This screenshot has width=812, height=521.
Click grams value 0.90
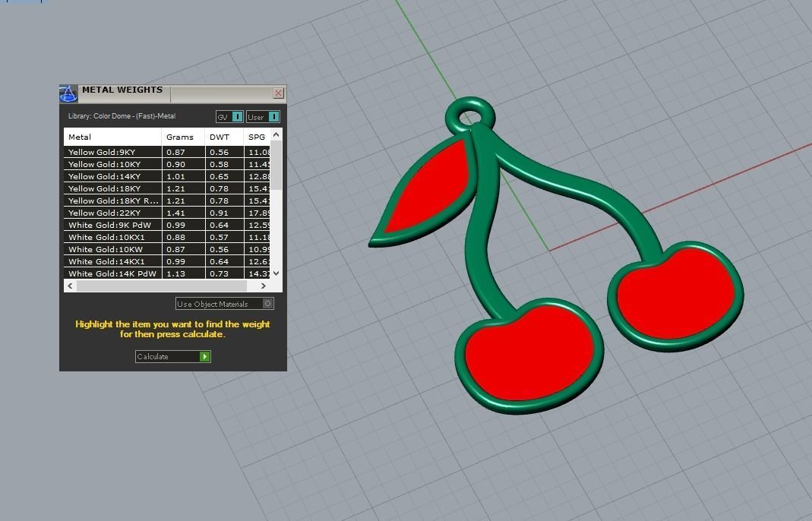175,164
